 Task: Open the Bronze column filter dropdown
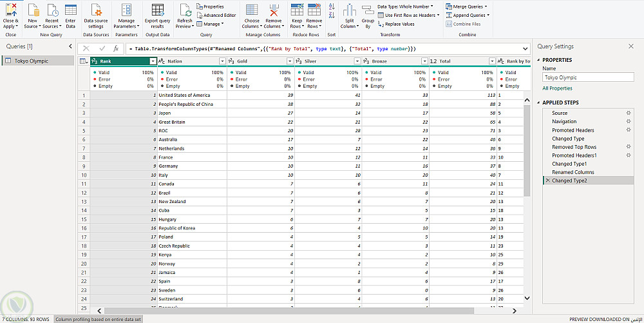424,61
